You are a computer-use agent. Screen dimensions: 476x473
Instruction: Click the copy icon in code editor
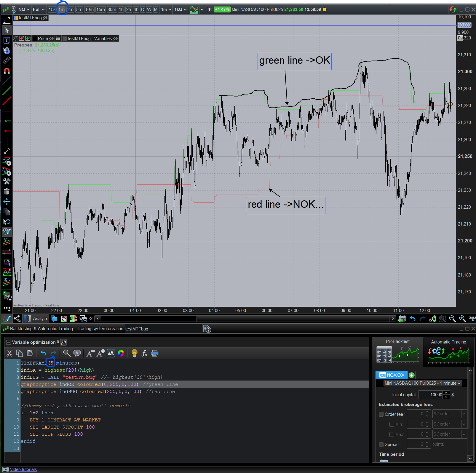[x=20, y=353]
